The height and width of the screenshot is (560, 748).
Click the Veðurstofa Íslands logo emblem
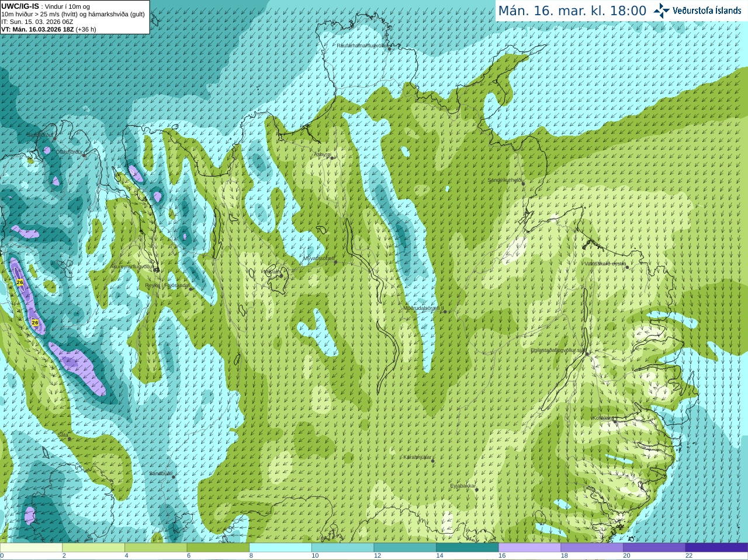[662, 11]
